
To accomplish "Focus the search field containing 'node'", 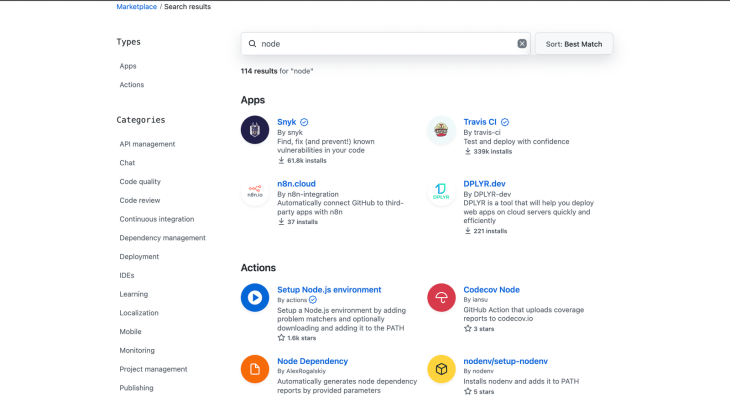I will click(x=385, y=44).
